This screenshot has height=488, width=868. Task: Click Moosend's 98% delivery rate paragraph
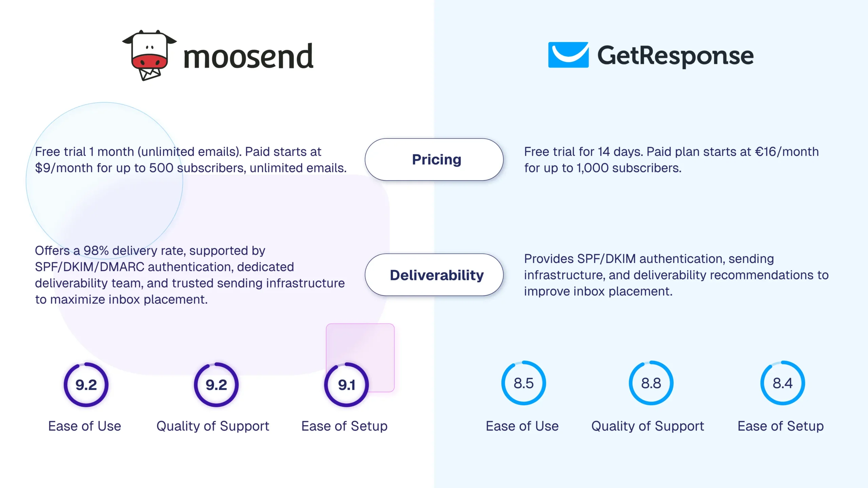point(190,275)
